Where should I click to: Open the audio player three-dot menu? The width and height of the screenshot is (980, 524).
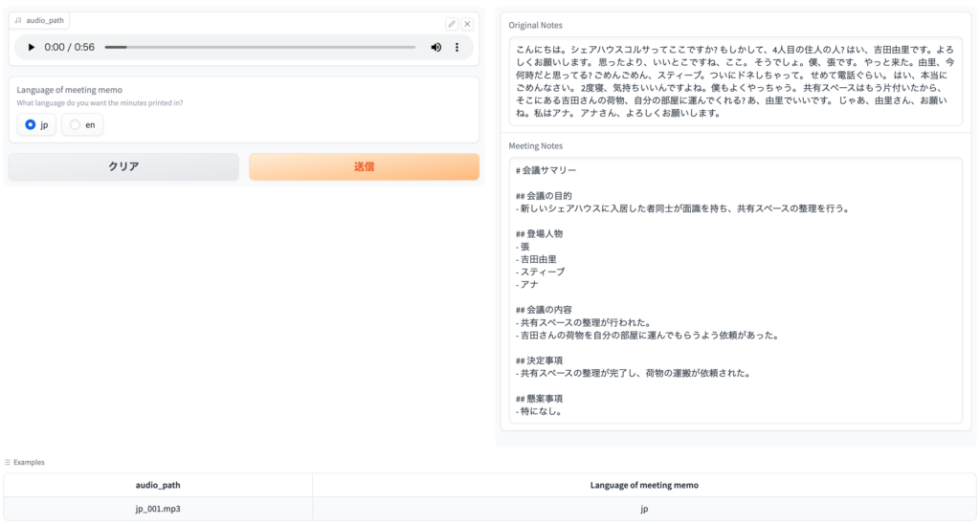tap(457, 47)
